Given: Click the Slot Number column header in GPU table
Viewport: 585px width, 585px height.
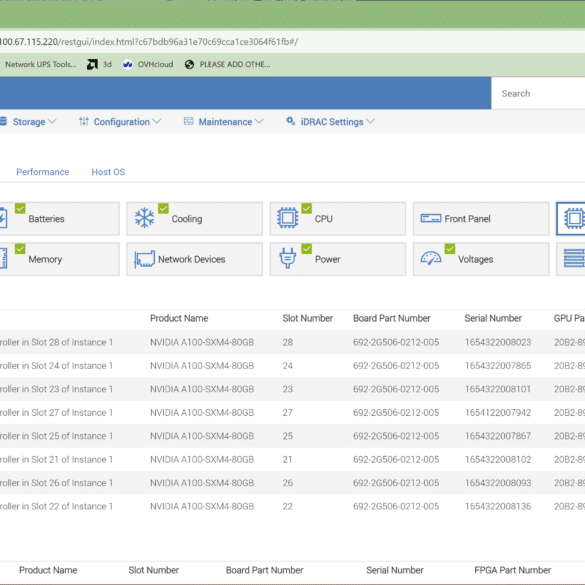Looking at the screenshot, I should coord(307,318).
